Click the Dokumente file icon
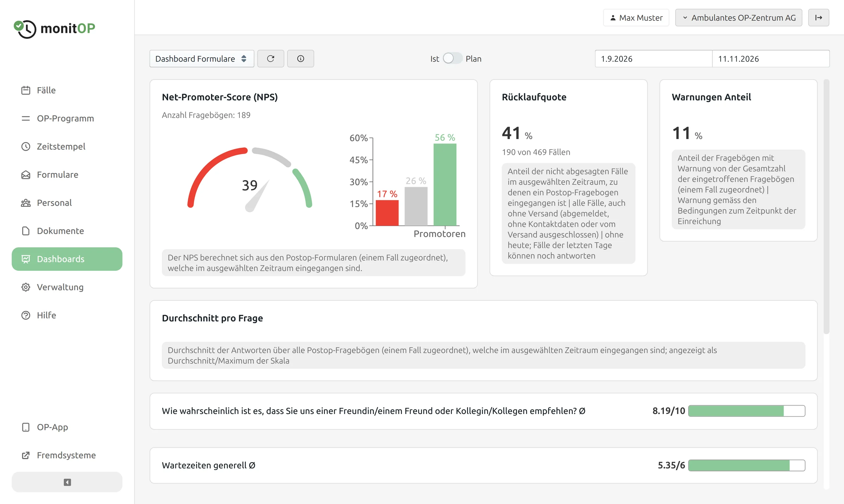The height and width of the screenshot is (504, 844). pos(26,231)
